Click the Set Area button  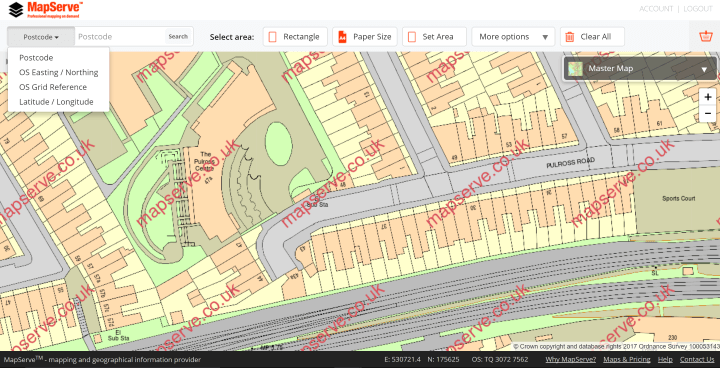[x=434, y=37]
